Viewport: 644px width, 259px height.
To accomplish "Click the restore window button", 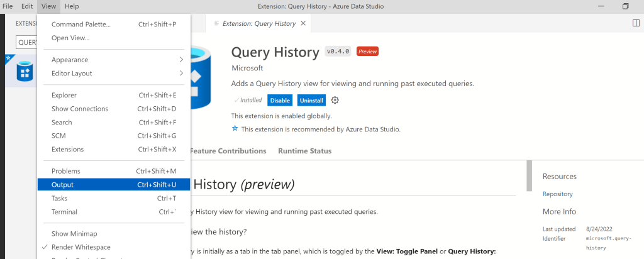I will tap(625, 6).
